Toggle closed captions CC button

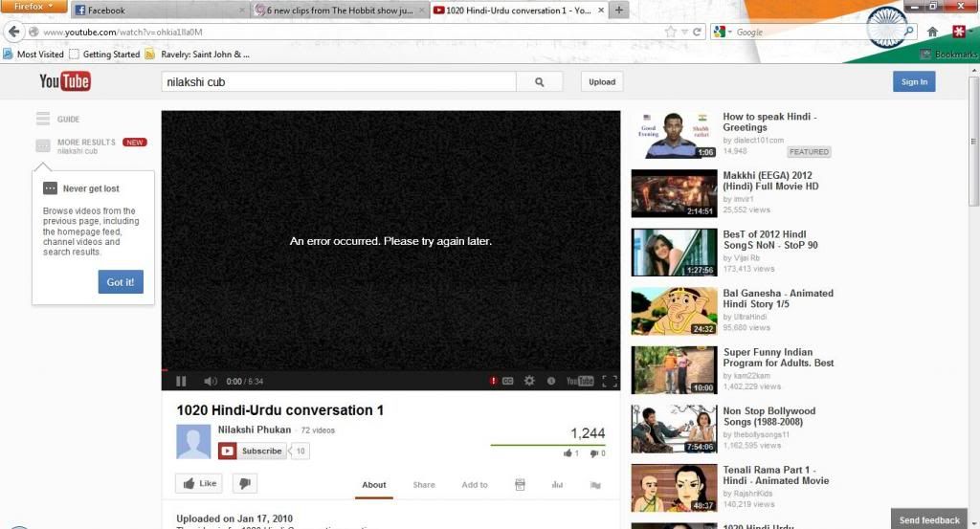point(507,381)
